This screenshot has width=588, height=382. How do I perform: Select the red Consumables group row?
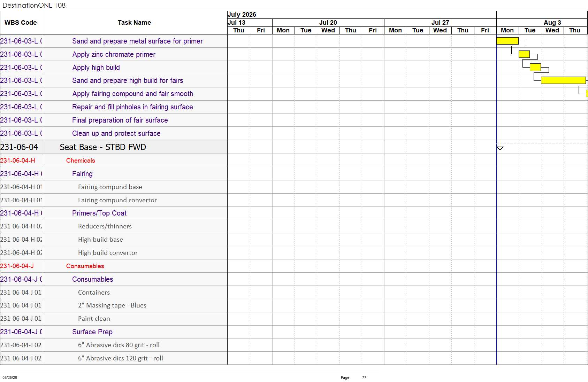pyautogui.click(x=114, y=266)
